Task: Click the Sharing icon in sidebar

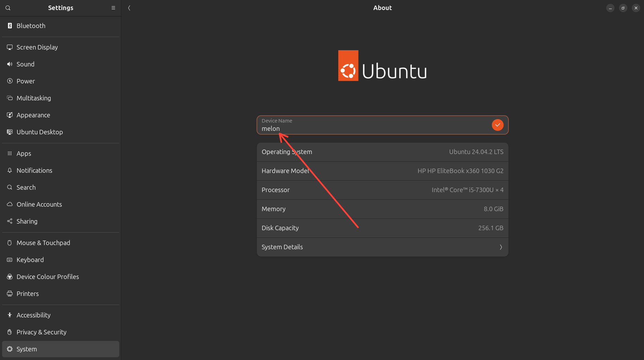Action: coord(10,221)
